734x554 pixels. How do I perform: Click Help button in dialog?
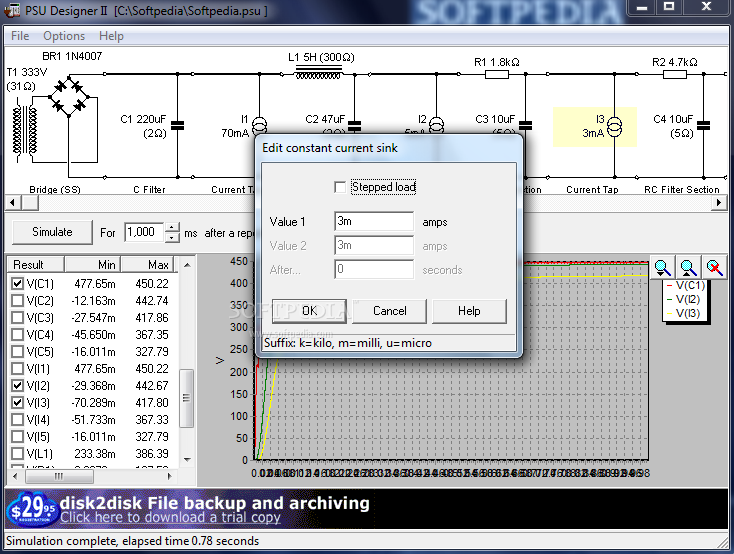point(469,311)
